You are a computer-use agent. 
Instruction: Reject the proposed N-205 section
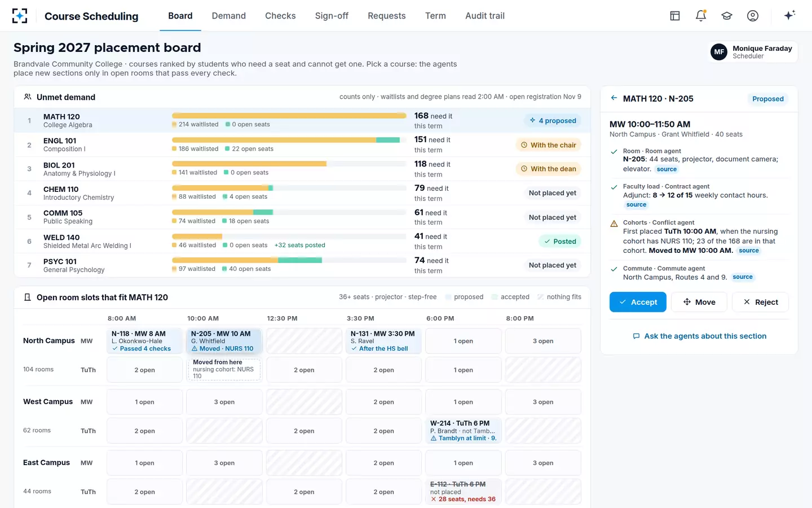coord(760,302)
